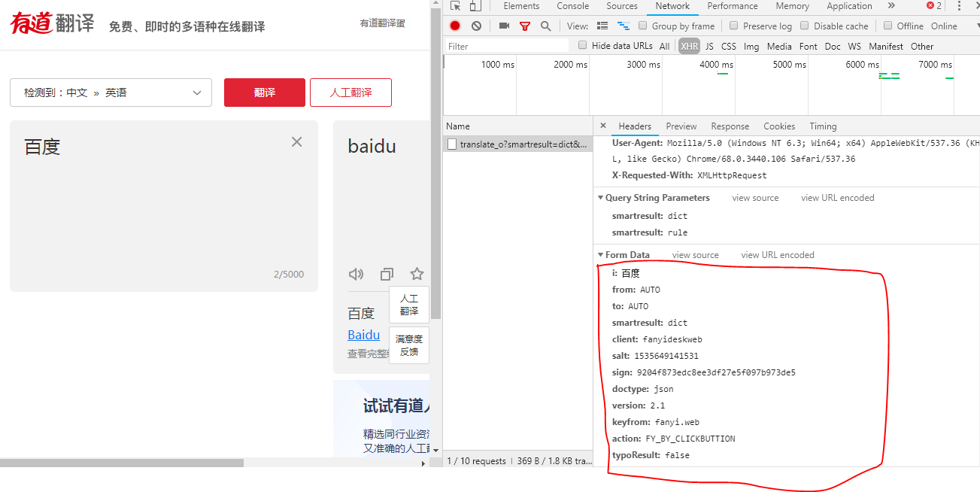Click the page horizontal scrollbar thumb
The width and height of the screenshot is (980, 492).
(x=122, y=463)
